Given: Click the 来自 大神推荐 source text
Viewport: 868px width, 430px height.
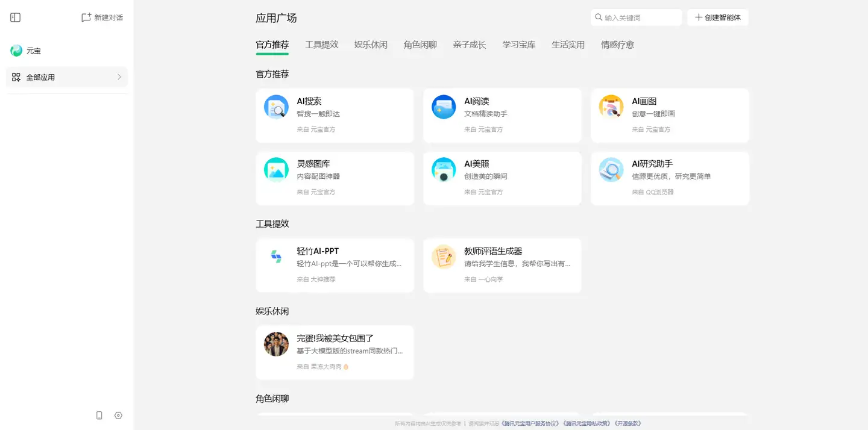Looking at the screenshot, I should click(x=316, y=279).
